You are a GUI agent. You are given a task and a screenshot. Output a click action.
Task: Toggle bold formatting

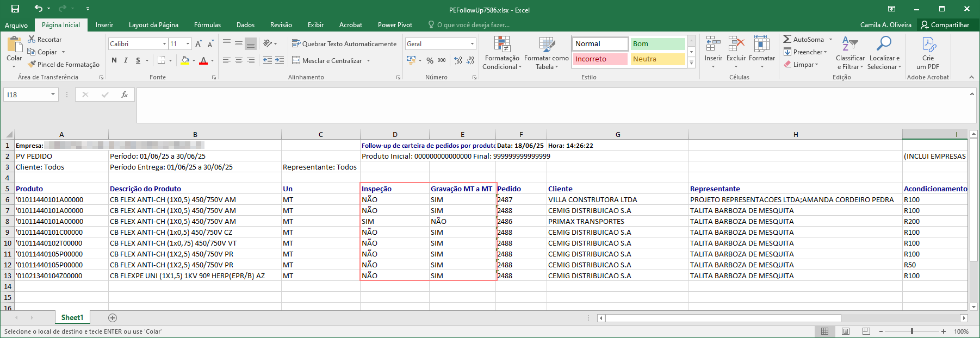pos(114,60)
